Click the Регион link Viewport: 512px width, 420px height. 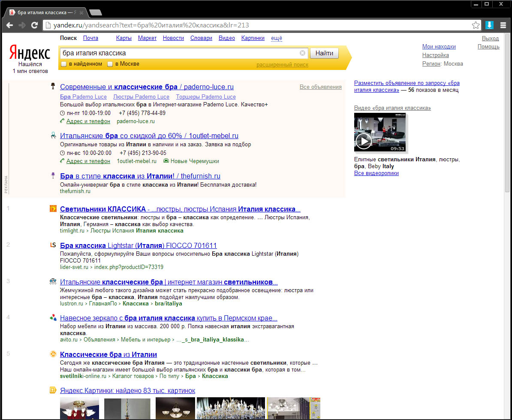pyautogui.click(x=431, y=63)
